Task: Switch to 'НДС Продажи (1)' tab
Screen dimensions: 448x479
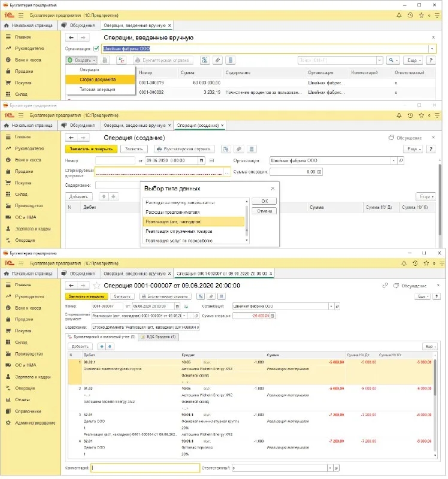Action: click(x=158, y=336)
